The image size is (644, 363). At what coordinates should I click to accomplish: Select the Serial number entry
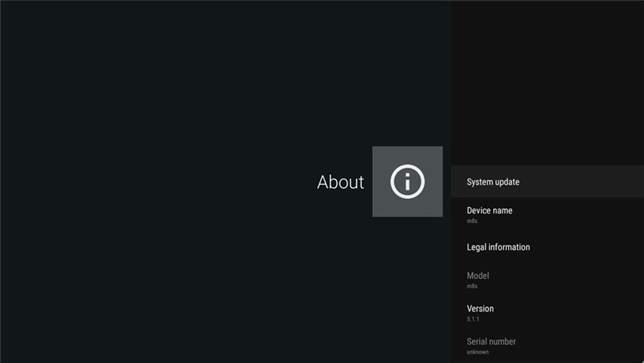pos(491,342)
